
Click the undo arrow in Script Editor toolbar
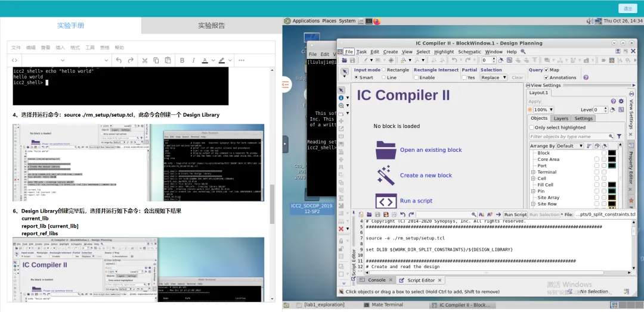[402, 214]
